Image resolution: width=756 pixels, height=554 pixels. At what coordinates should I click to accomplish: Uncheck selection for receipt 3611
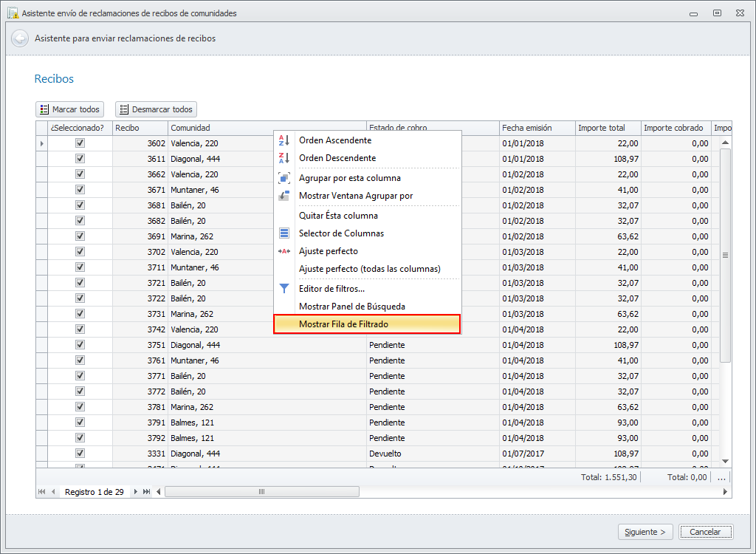click(x=80, y=158)
